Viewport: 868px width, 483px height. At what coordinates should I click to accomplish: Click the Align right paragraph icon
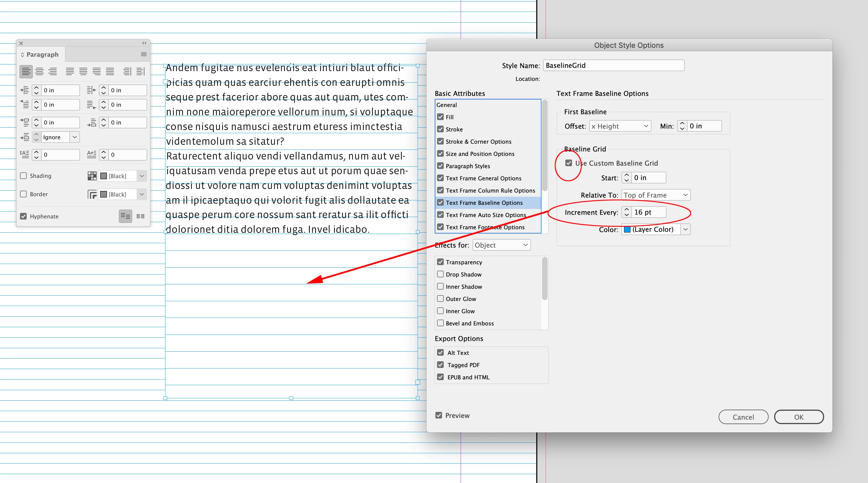click(52, 71)
